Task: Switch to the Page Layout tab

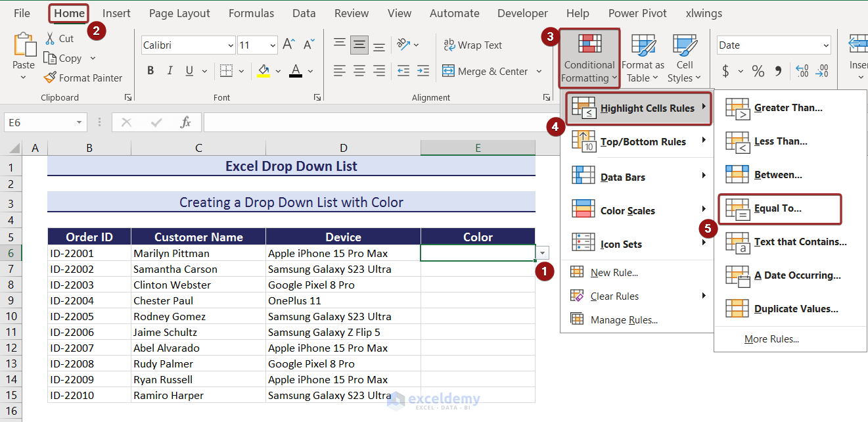Action: pyautogui.click(x=179, y=13)
